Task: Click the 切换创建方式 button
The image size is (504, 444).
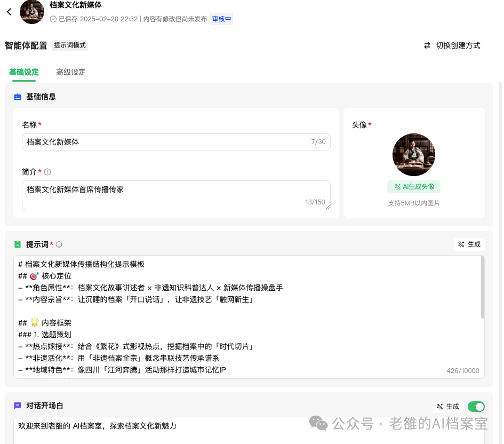Action: coord(452,46)
